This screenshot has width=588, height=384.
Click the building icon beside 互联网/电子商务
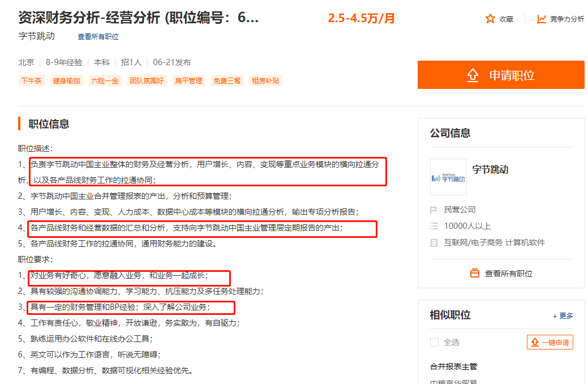434,243
